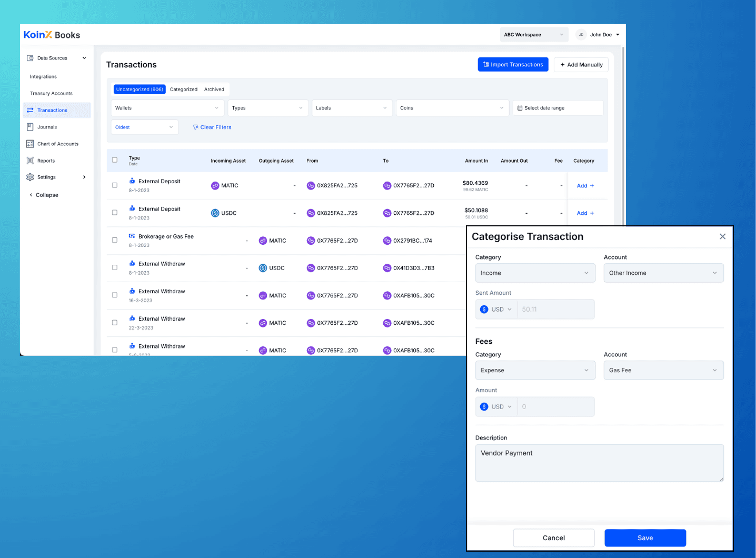Screen dimensions: 756x558
Task: Click the Settings gear icon
Action: point(30,177)
